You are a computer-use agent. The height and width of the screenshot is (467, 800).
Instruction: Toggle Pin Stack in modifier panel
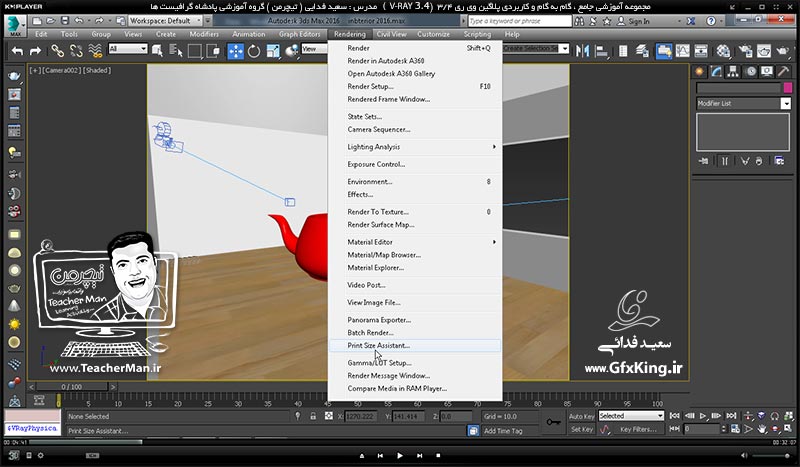pos(703,161)
